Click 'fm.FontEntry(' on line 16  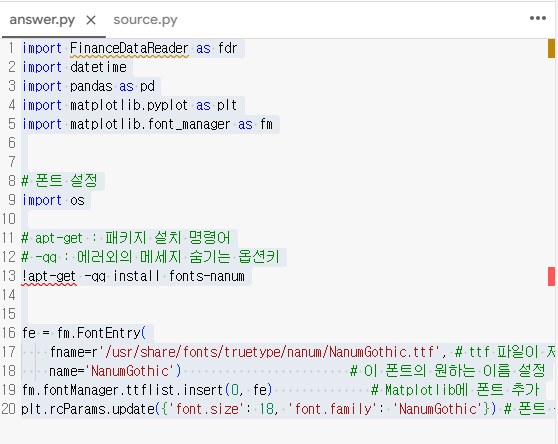pyautogui.click(x=101, y=333)
